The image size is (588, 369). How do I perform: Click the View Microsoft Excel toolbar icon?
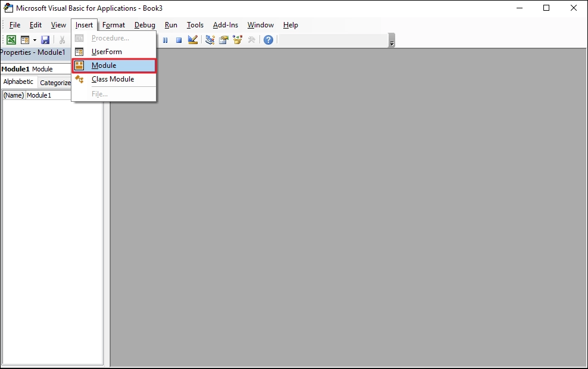click(x=11, y=40)
